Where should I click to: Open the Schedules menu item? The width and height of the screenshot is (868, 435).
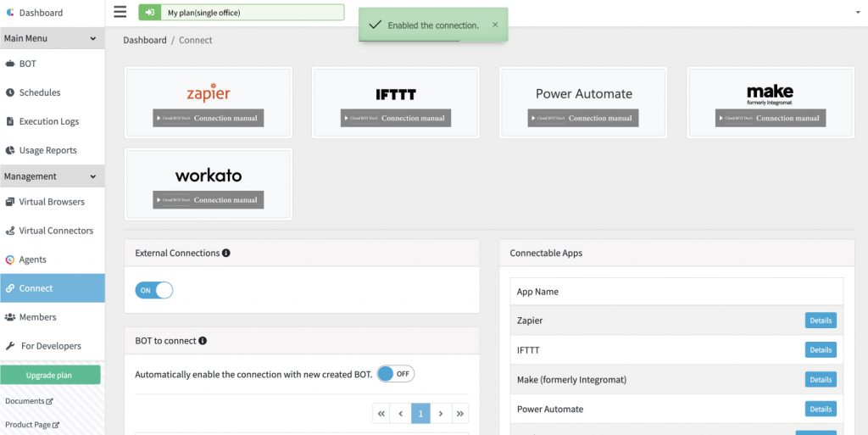click(52, 92)
